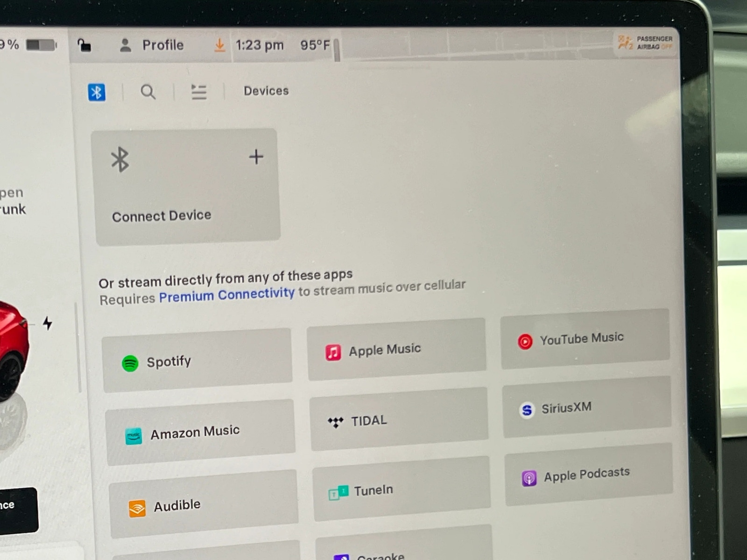This screenshot has height=560, width=747.
Task: Tap the 1:23 pm clock
Action: 260,45
